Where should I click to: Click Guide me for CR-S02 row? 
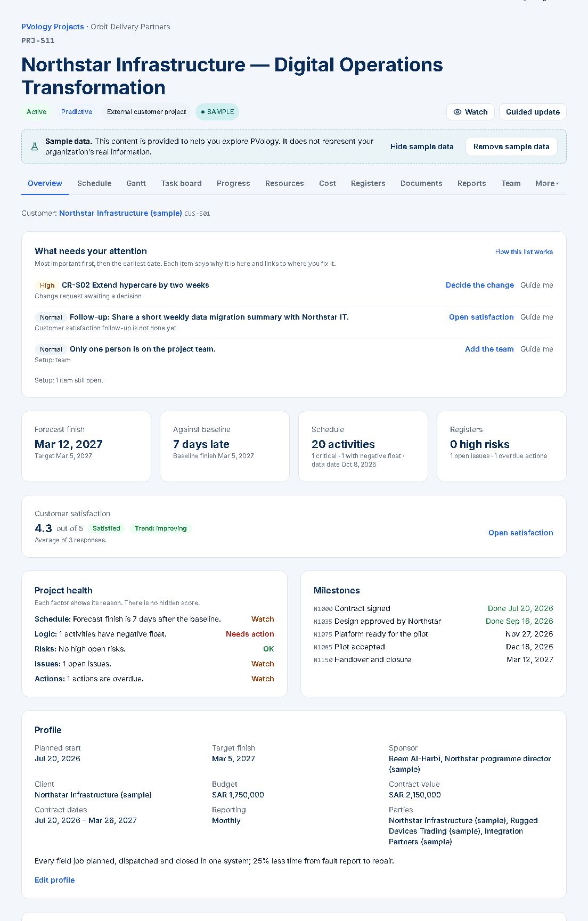coord(537,285)
